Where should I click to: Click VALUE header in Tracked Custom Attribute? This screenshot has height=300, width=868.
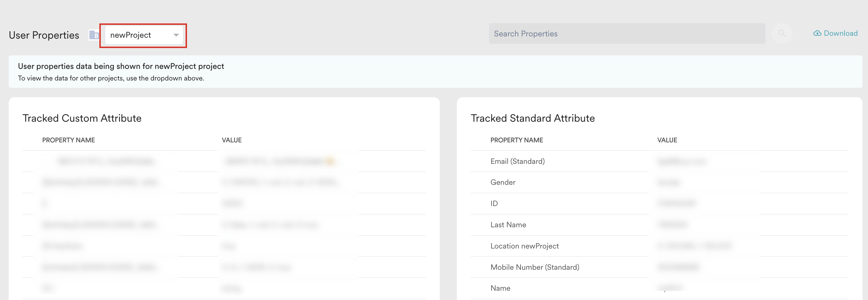coord(232,140)
